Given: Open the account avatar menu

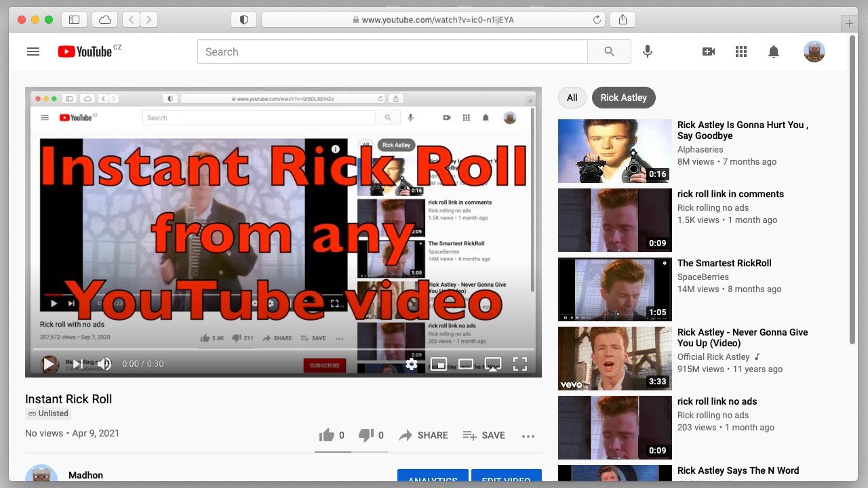Looking at the screenshot, I should tap(814, 52).
